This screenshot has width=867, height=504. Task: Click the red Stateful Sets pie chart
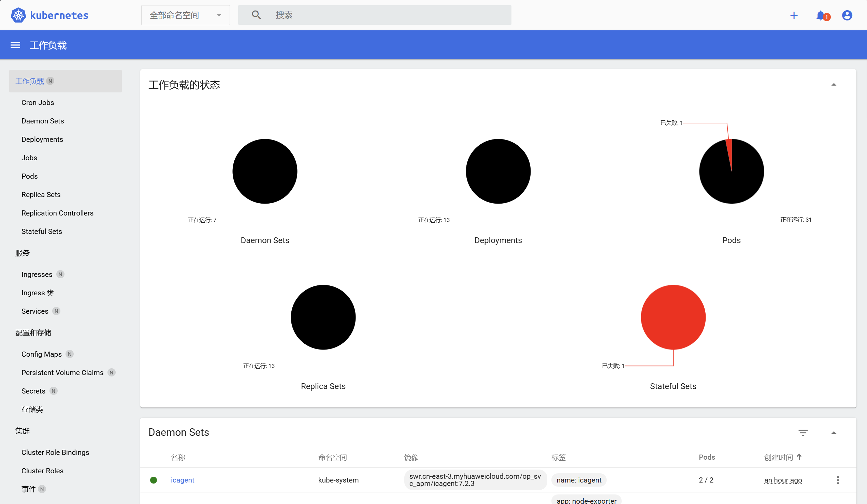click(x=673, y=317)
